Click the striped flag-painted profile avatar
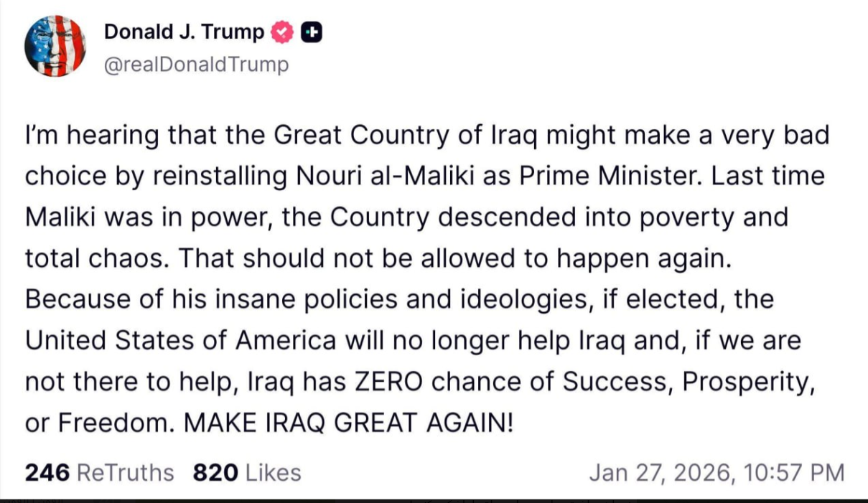Viewport: 868px width, 503px height. point(55,46)
